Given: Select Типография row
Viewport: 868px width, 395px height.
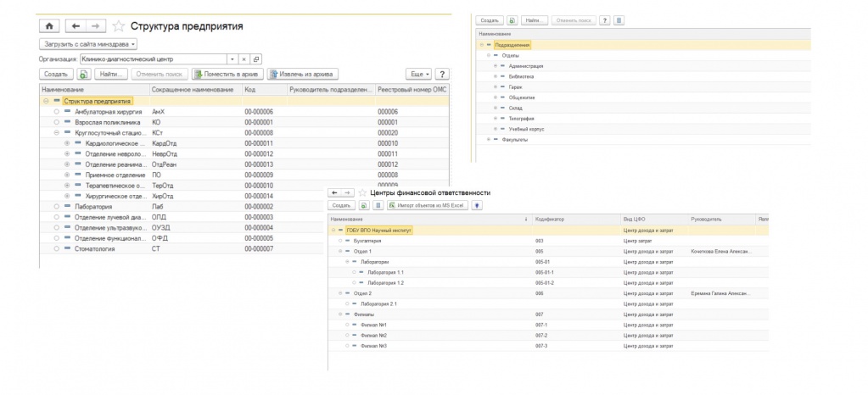Looking at the screenshot, I should [x=643, y=119].
